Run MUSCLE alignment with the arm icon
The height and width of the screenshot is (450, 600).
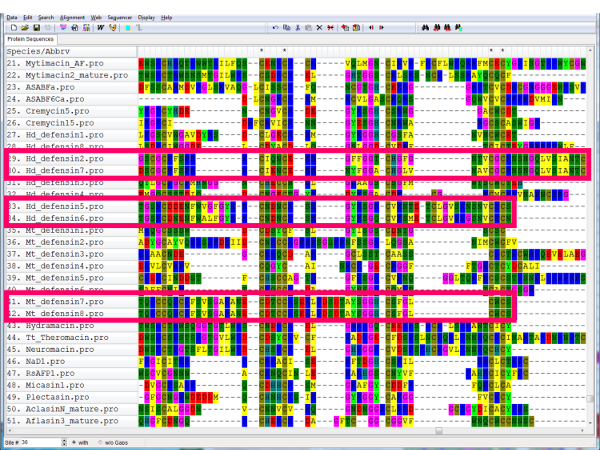click(112, 28)
